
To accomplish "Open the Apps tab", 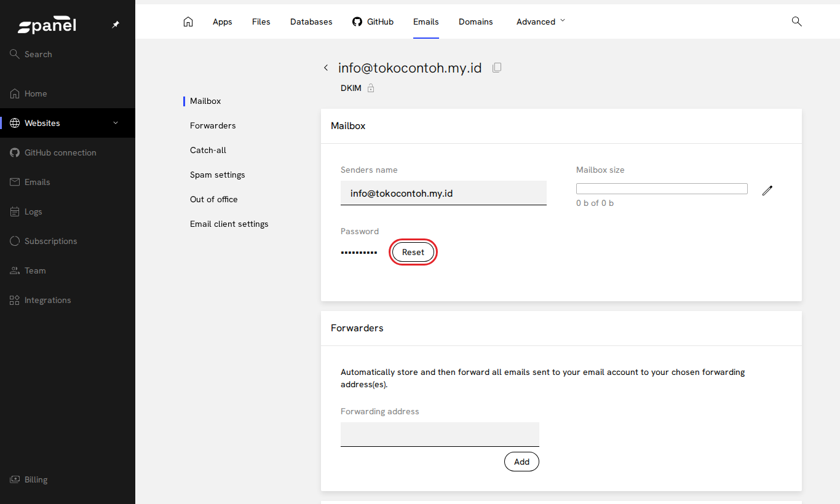I will (x=223, y=22).
